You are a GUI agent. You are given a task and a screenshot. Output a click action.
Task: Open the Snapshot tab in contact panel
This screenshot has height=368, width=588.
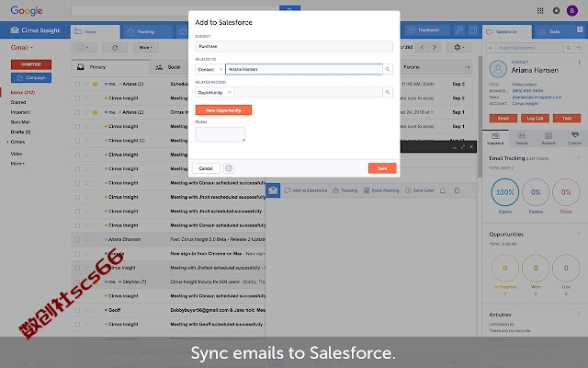click(x=495, y=138)
